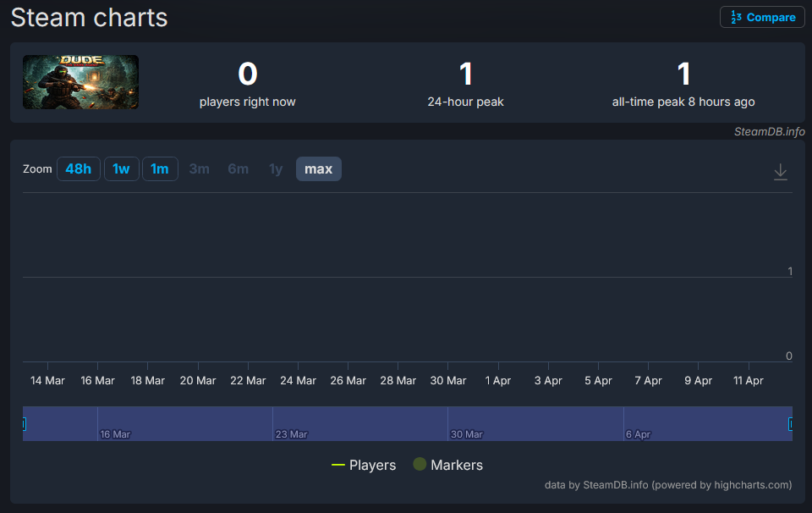
Task: Click the 1 Apr axis label
Action: coord(498,380)
